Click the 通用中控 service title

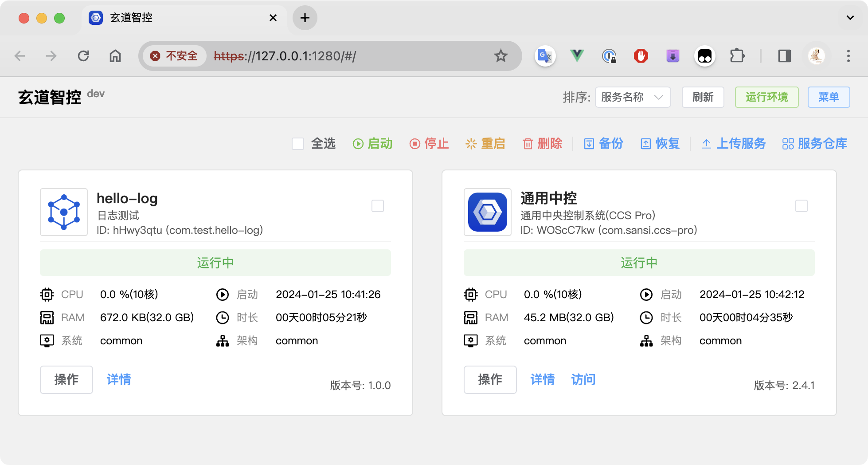point(549,198)
